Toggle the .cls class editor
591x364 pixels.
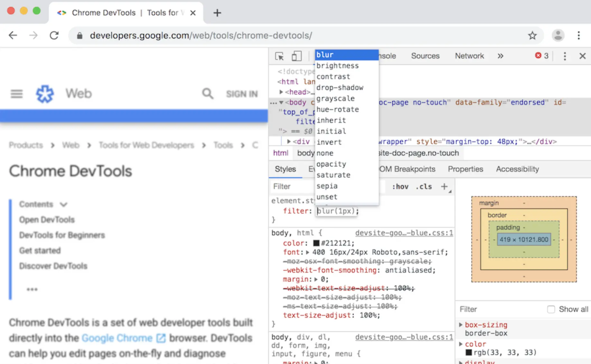[424, 187]
